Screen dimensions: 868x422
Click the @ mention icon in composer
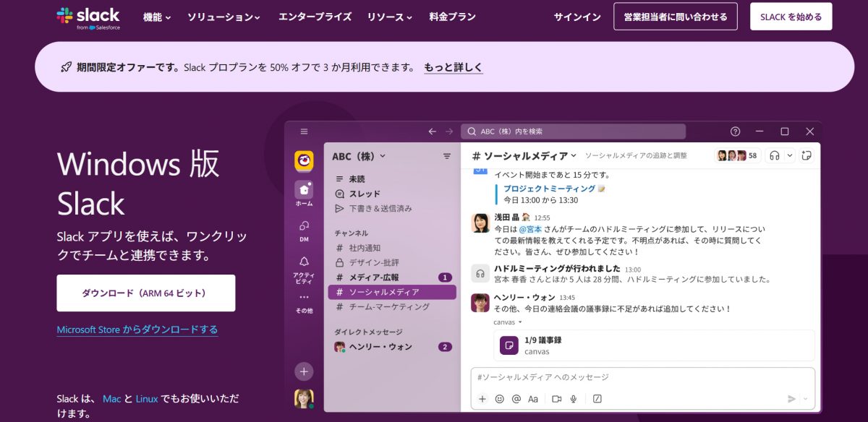tap(516, 399)
